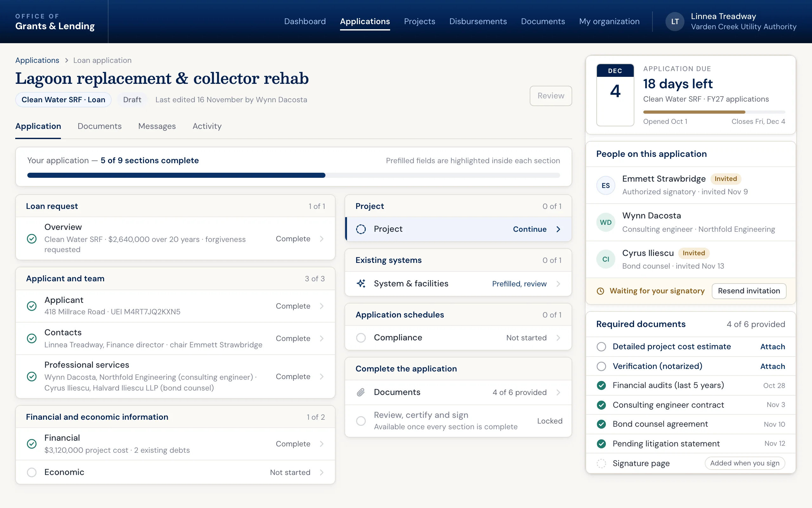The height and width of the screenshot is (508, 812).
Task: Click the WD avatar for Wynn Dacosta
Action: (x=606, y=223)
